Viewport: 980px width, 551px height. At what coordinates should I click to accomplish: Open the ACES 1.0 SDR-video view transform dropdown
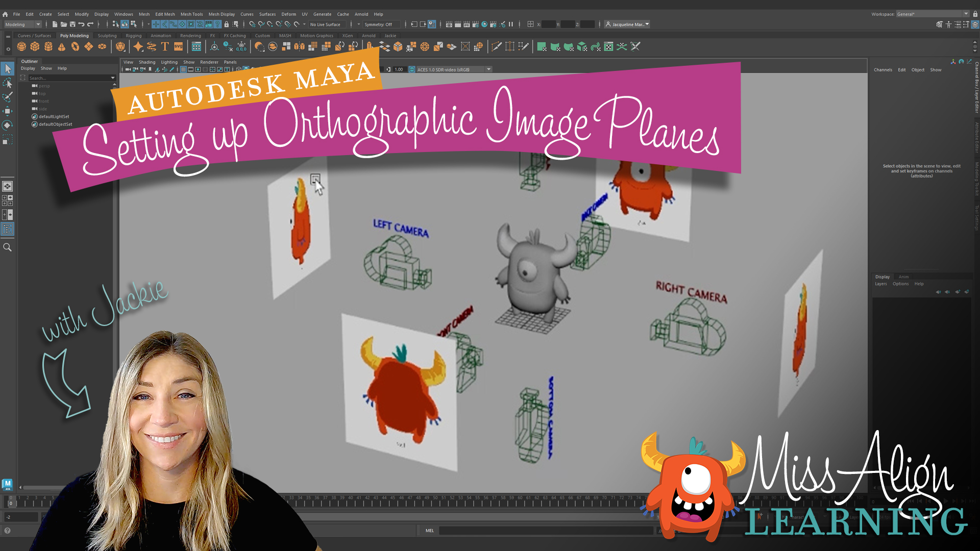coord(453,70)
